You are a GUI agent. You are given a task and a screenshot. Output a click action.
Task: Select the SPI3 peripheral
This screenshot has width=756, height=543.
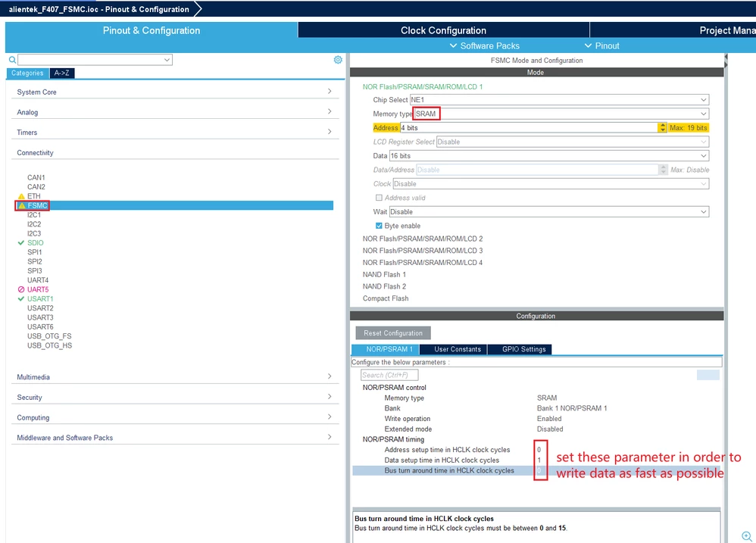point(35,271)
